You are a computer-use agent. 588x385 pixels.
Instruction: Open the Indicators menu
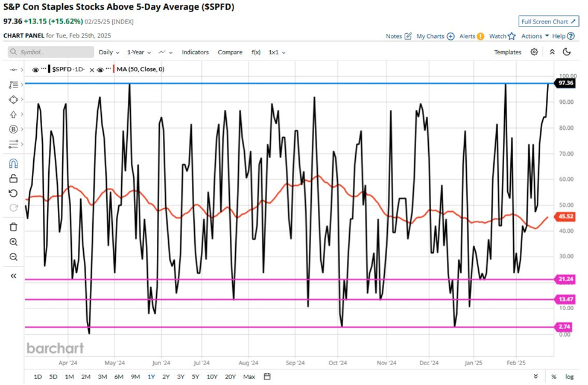195,52
